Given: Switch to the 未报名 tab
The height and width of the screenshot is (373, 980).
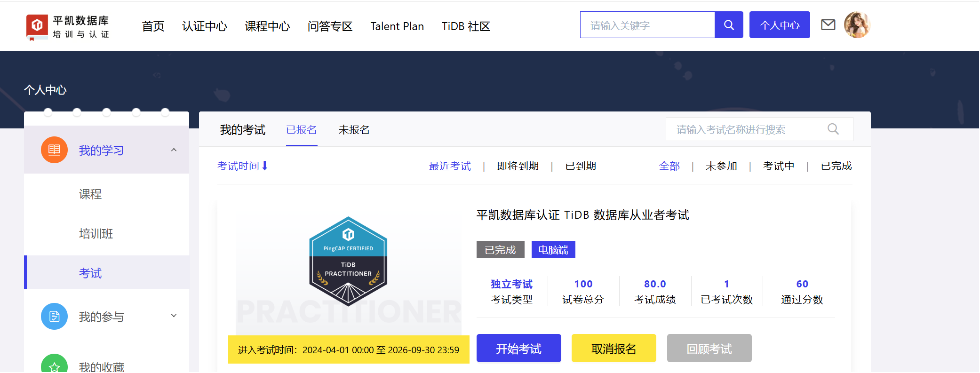Looking at the screenshot, I should pyautogui.click(x=354, y=130).
